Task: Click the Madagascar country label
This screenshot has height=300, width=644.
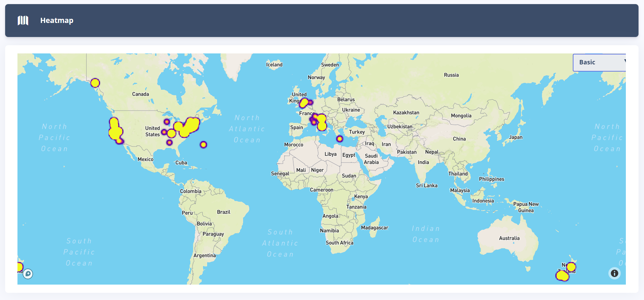Action: (375, 228)
